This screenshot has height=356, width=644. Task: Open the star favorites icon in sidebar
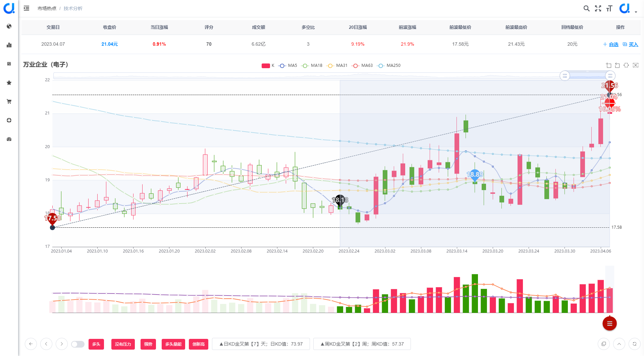pos(9,83)
